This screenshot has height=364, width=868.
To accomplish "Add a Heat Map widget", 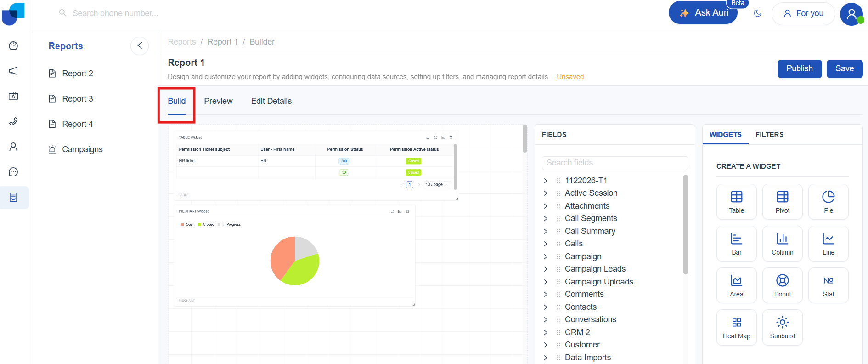I will tap(736, 327).
